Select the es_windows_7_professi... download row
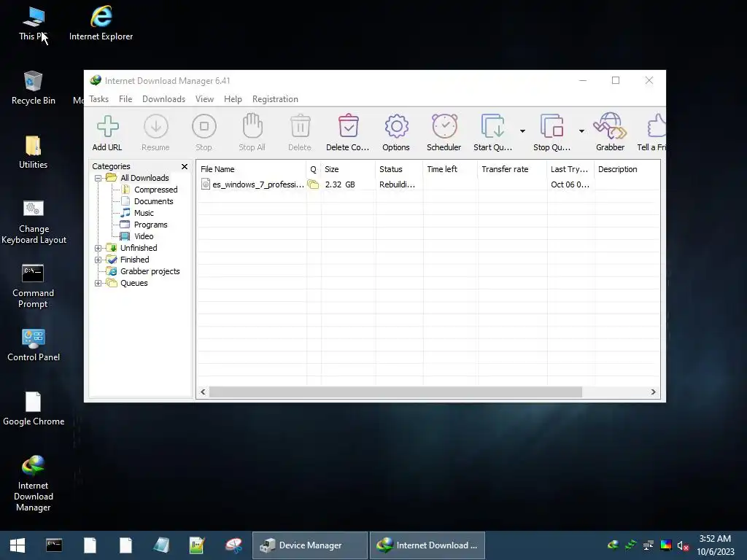747x560 pixels. (428, 184)
